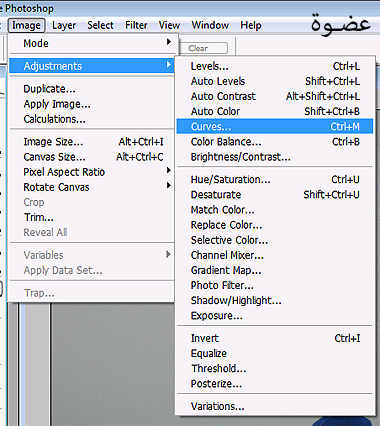Image resolution: width=380 pixels, height=426 pixels.
Task: Open the Layer menu in the menu bar
Action: pyautogui.click(x=64, y=25)
